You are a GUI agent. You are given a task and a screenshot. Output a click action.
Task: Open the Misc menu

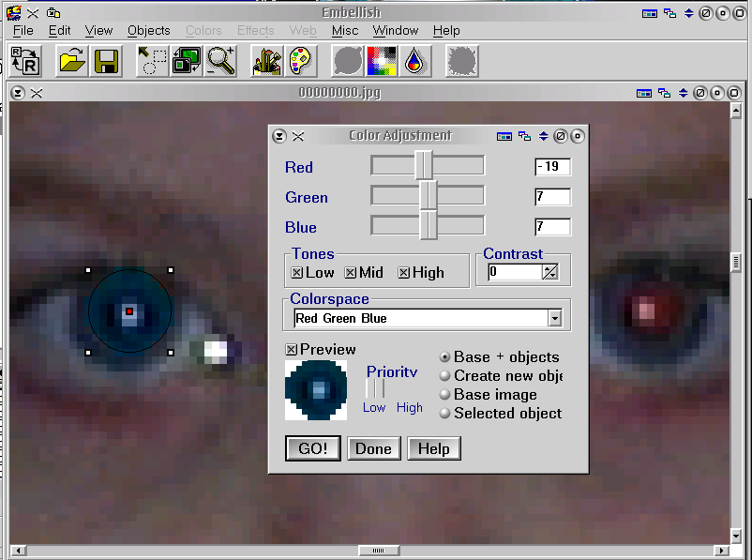pos(345,30)
